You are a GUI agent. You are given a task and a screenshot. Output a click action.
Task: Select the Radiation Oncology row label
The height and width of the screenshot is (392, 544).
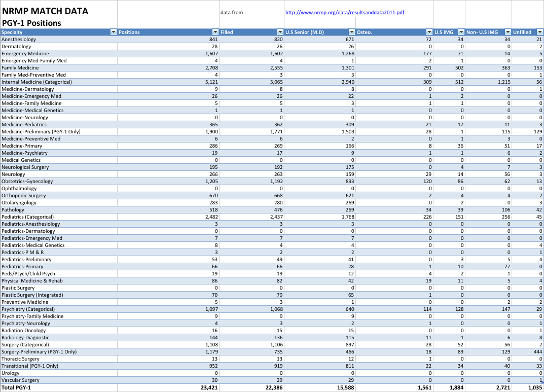pos(59,331)
